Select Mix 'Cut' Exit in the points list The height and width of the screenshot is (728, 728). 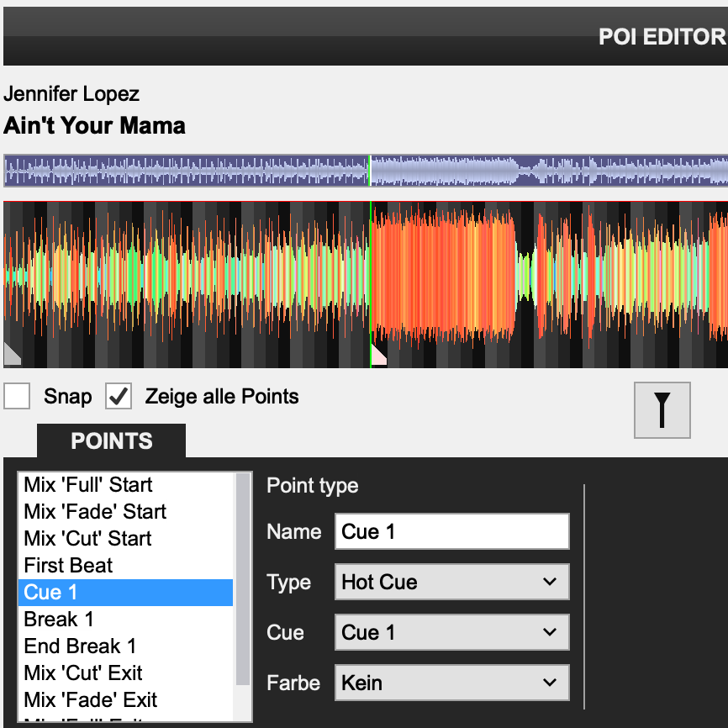pyautogui.click(x=125, y=673)
